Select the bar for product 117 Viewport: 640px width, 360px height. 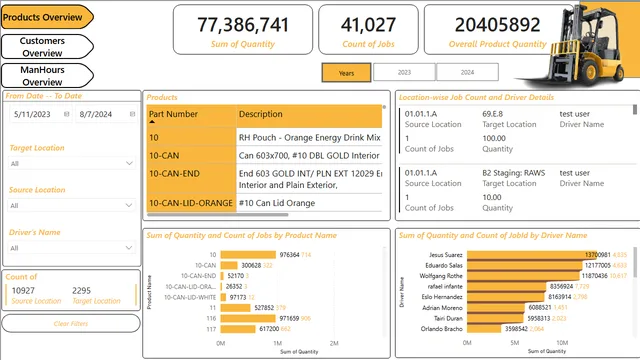coord(238,329)
